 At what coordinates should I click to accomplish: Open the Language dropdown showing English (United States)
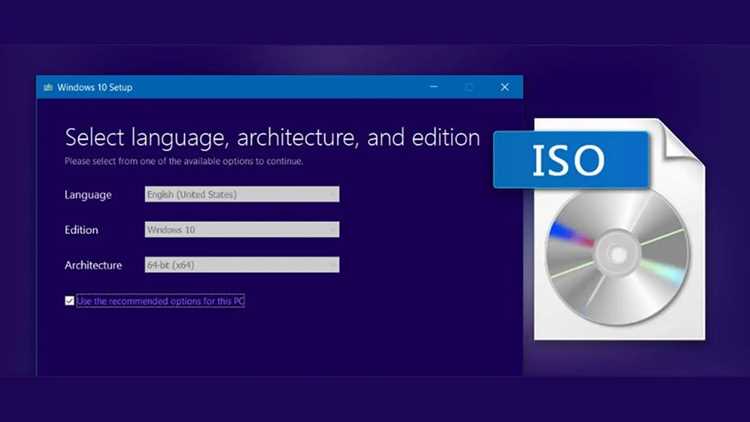[242, 194]
